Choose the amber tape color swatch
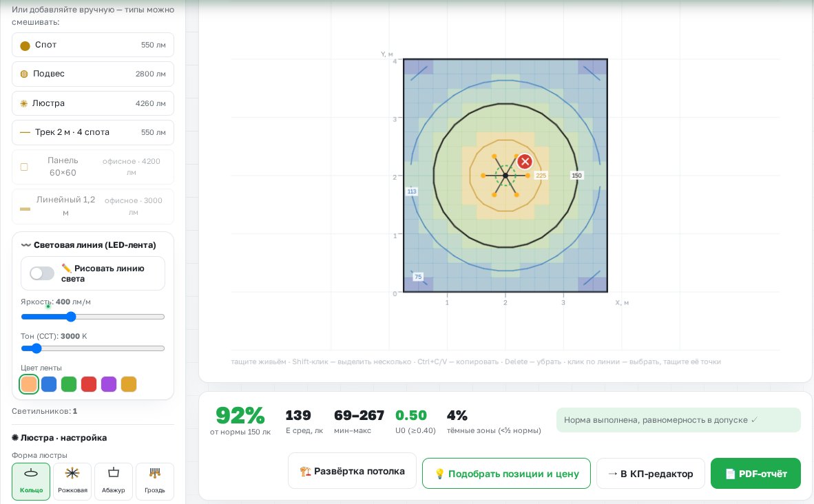The image size is (814, 504). (x=129, y=384)
